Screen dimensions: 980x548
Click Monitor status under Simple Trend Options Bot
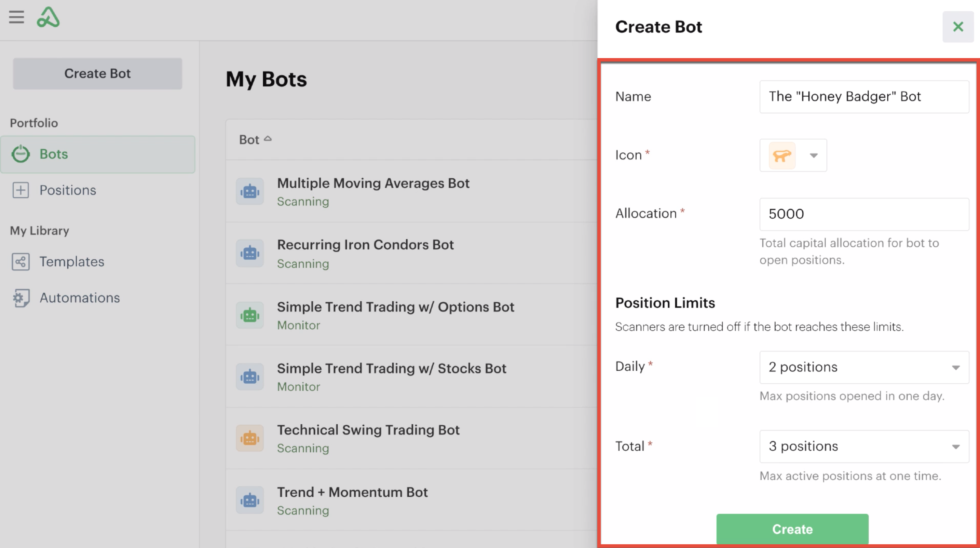[x=299, y=326]
